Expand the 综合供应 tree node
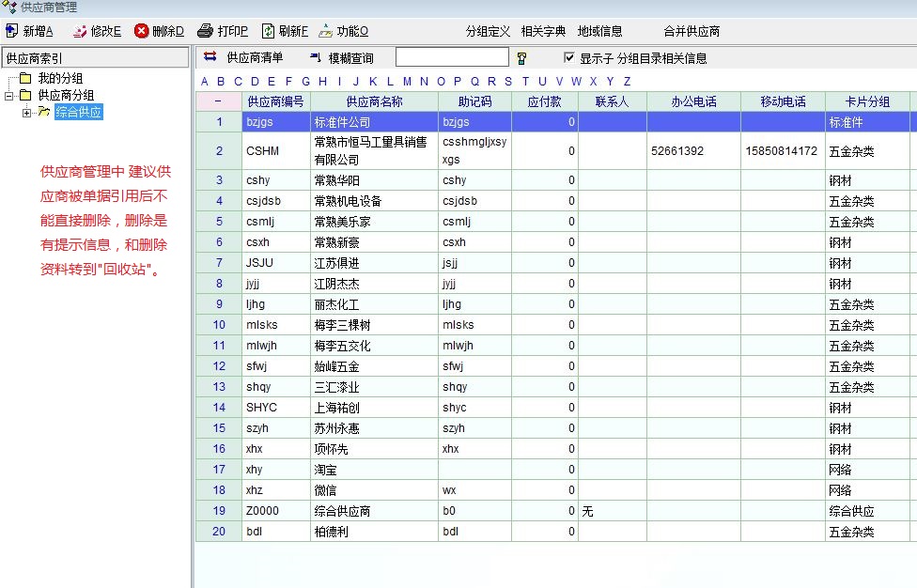This screenshot has width=917, height=588. coord(26,113)
